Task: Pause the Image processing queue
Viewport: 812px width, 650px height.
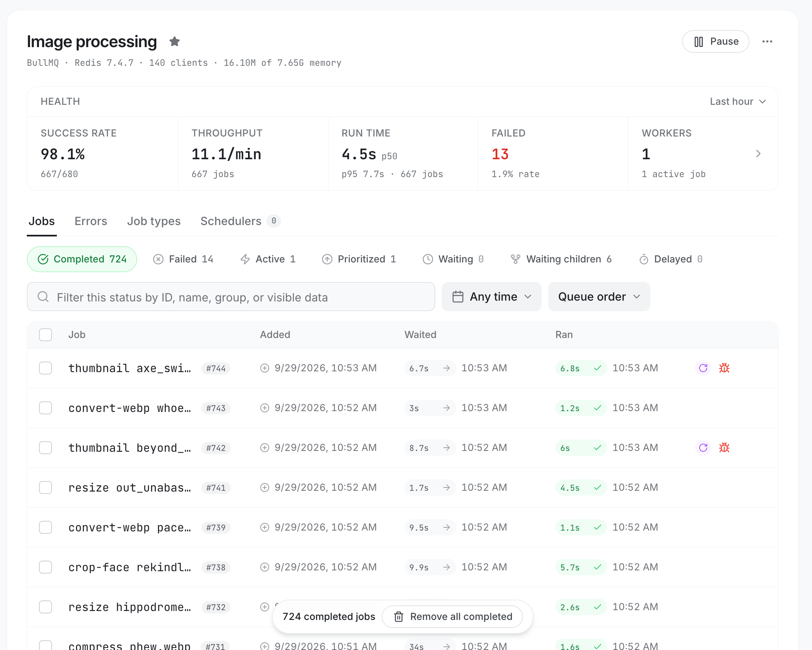Action: tap(715, 41)
